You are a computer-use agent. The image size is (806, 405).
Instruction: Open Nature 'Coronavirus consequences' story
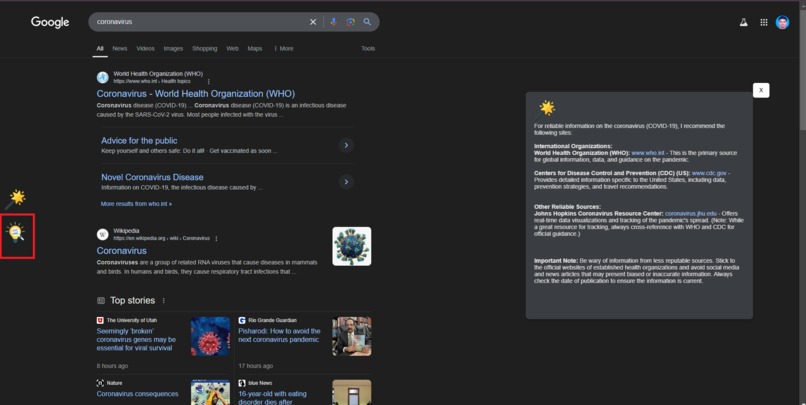(x=137, y=394)
